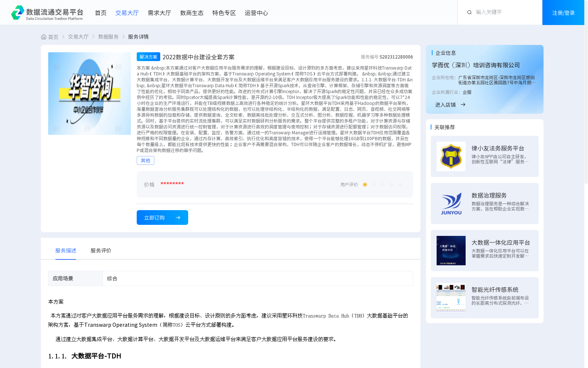This screenshot has height=368, width=588.
Task: Click the search magnifier icon
Action: [x=469, y=13]
